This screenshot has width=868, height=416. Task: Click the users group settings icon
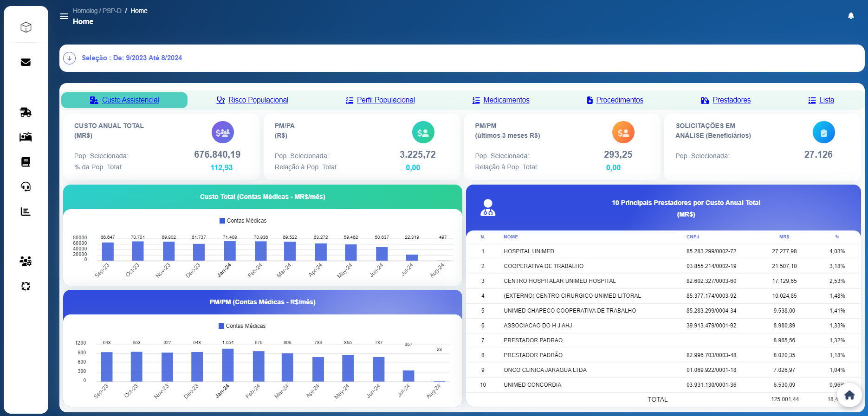tap(26, 261)
